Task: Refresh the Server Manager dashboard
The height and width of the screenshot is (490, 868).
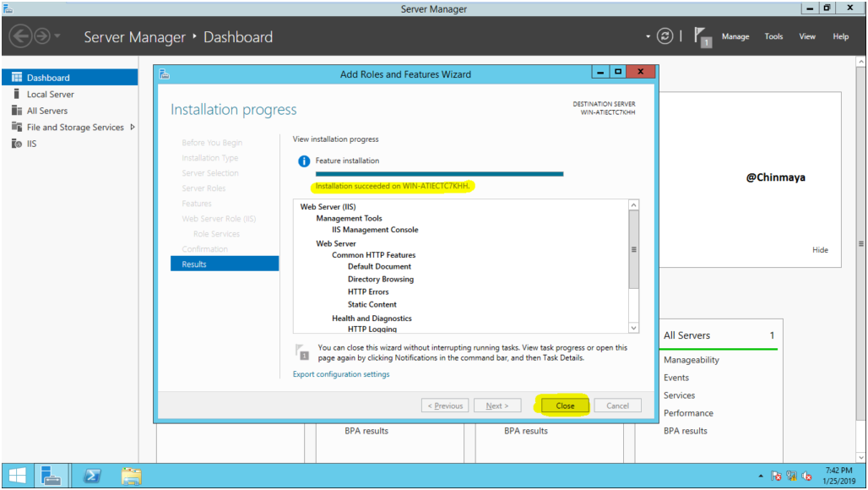Action: pyautogui.click(x=665, y=36)
